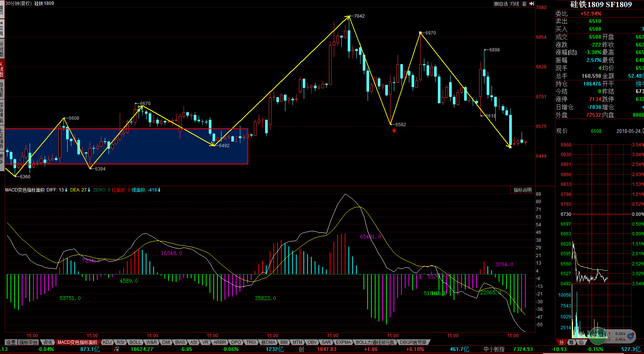Select the TRIX indicator tab
The height and width of the screenshot is (354, 644).
(x=251, y=342)
